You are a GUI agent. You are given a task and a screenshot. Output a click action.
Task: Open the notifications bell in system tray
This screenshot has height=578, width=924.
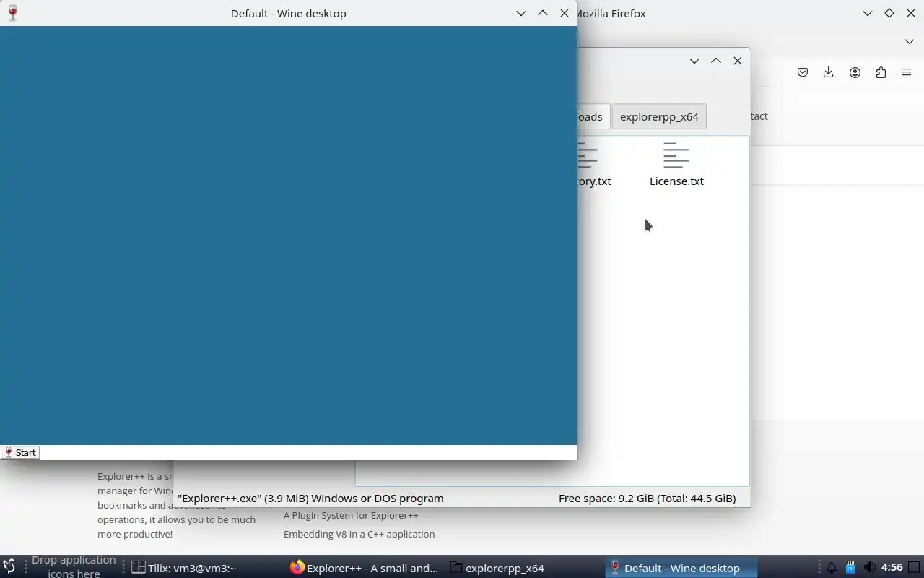831,568
